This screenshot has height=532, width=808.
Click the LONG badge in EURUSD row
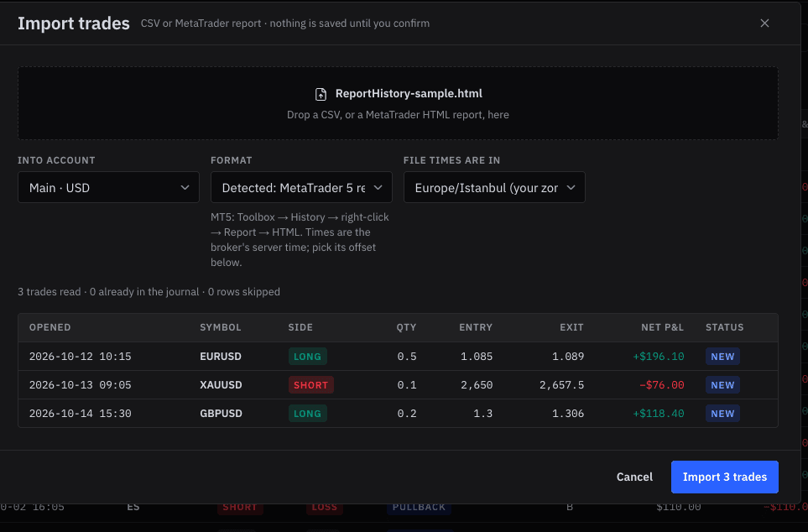click(x=308, y=357)
